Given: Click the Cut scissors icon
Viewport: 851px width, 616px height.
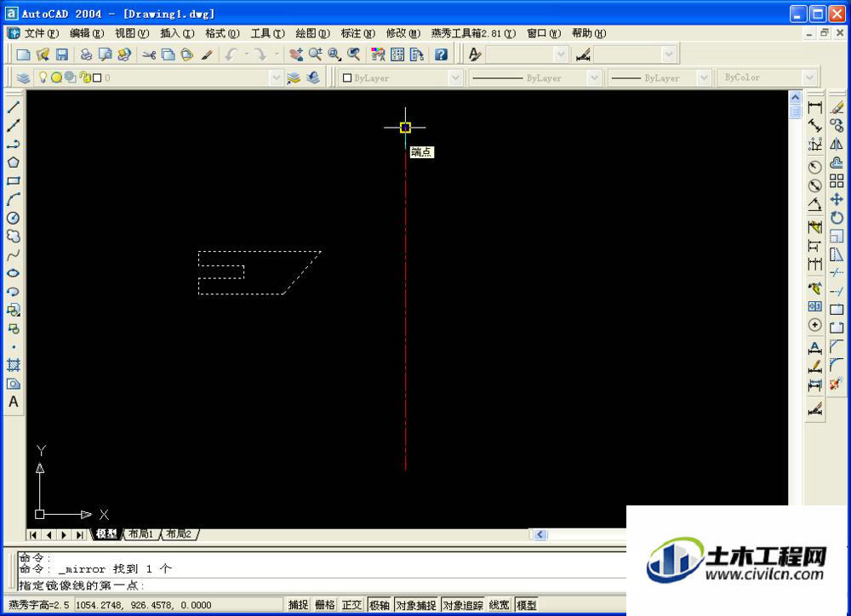Looking at the screenshot, I should click(149, 54).
